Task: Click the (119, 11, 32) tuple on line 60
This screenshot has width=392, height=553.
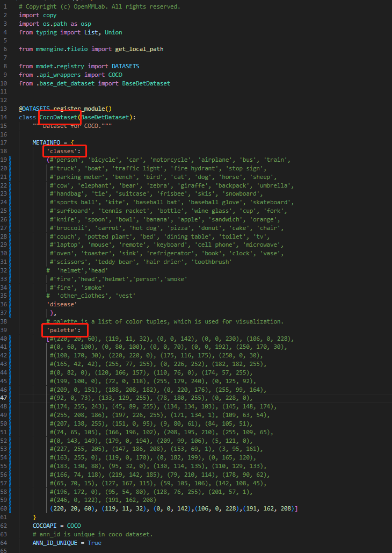Action: 124,508
